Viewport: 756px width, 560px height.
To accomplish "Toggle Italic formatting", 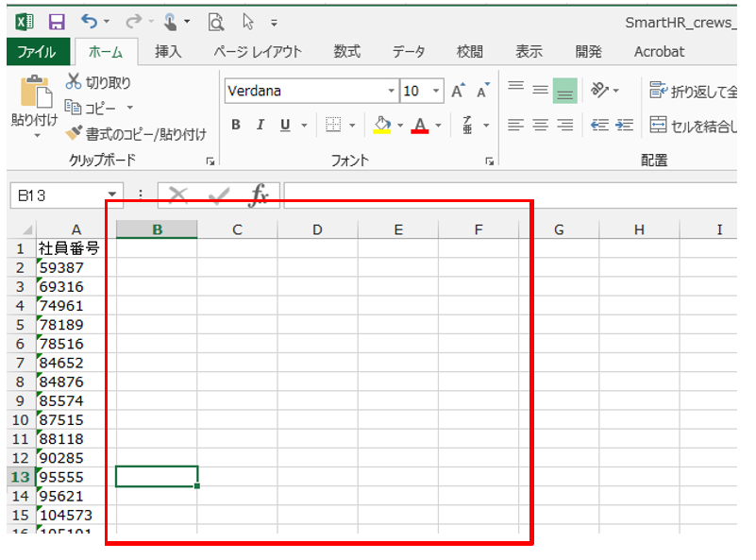I will [260, 125].
